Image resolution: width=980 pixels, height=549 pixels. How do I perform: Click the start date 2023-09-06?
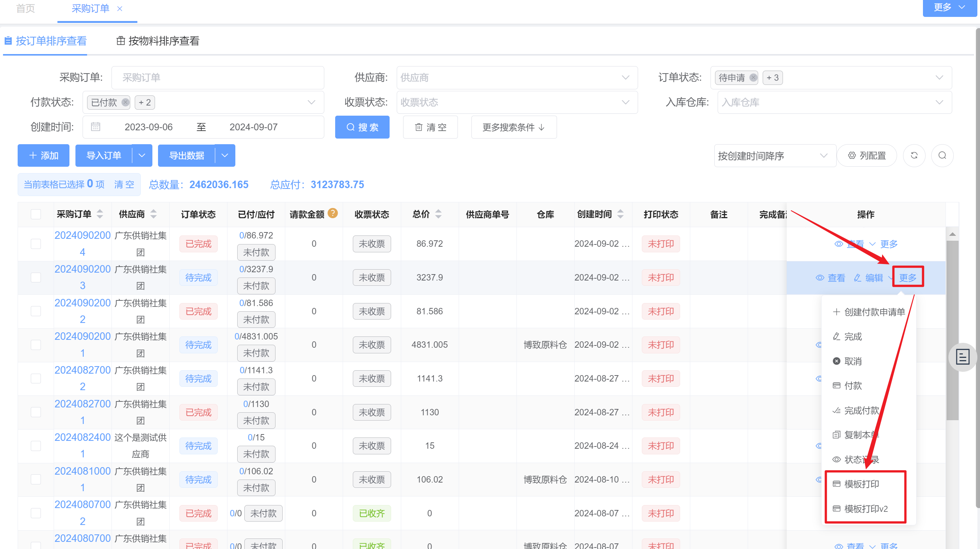click(x=148, y=127)
